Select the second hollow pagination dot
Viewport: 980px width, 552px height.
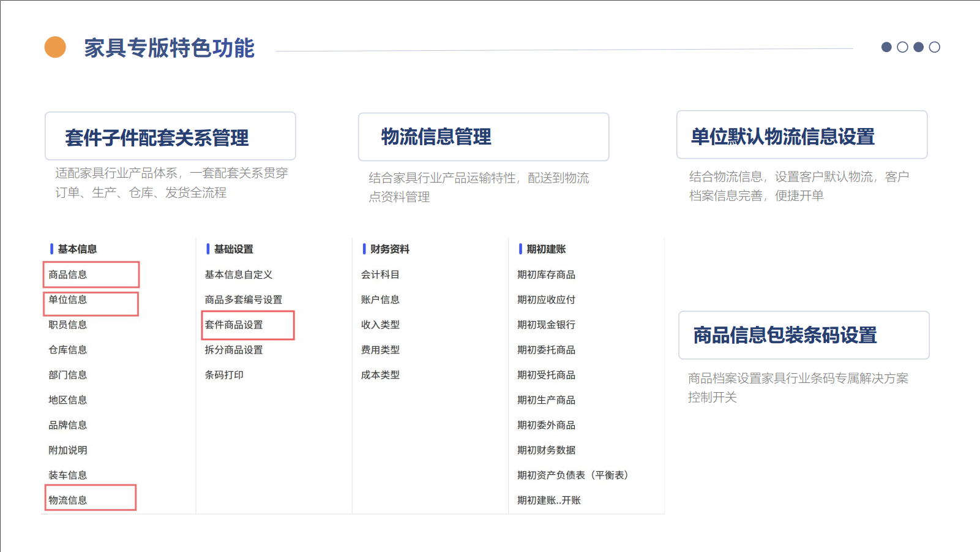tap(902, 47)
